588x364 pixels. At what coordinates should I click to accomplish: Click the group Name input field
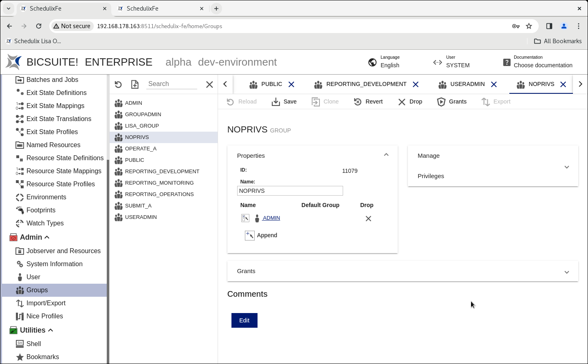coord(290,191)
